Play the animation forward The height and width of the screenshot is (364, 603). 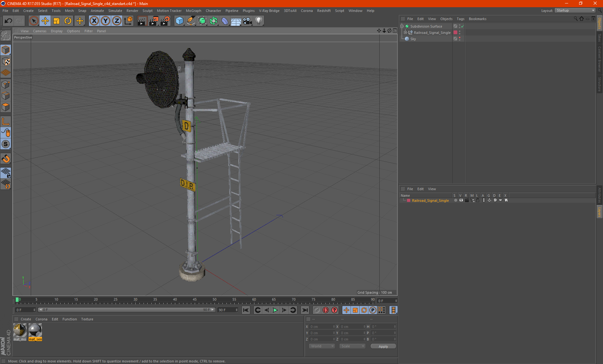tap(275, 310)
